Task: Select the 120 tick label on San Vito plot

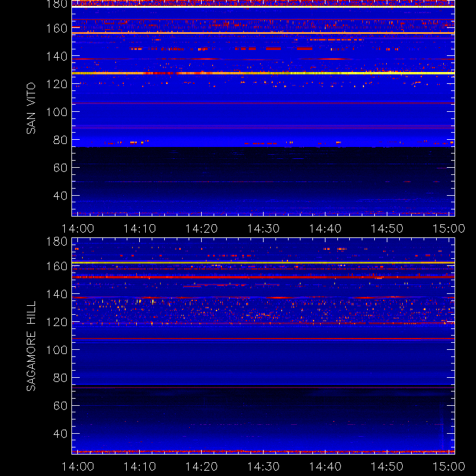Action: coord(57,84)
